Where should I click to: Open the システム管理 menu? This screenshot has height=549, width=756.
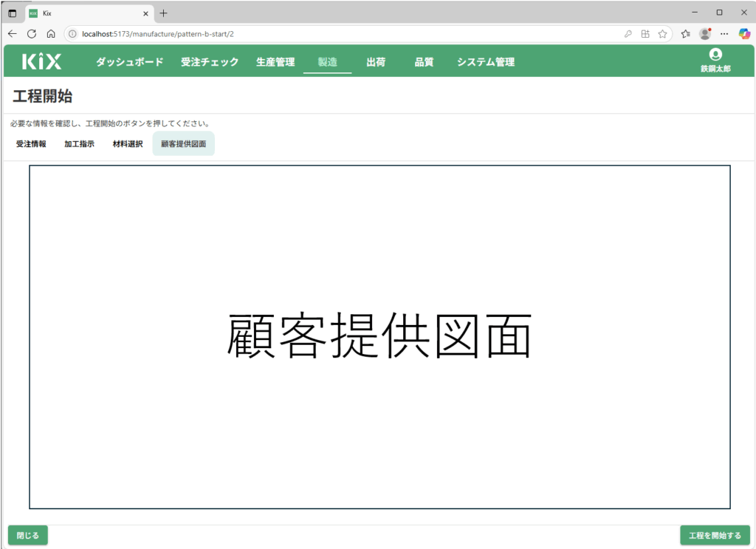pos(485,62)
